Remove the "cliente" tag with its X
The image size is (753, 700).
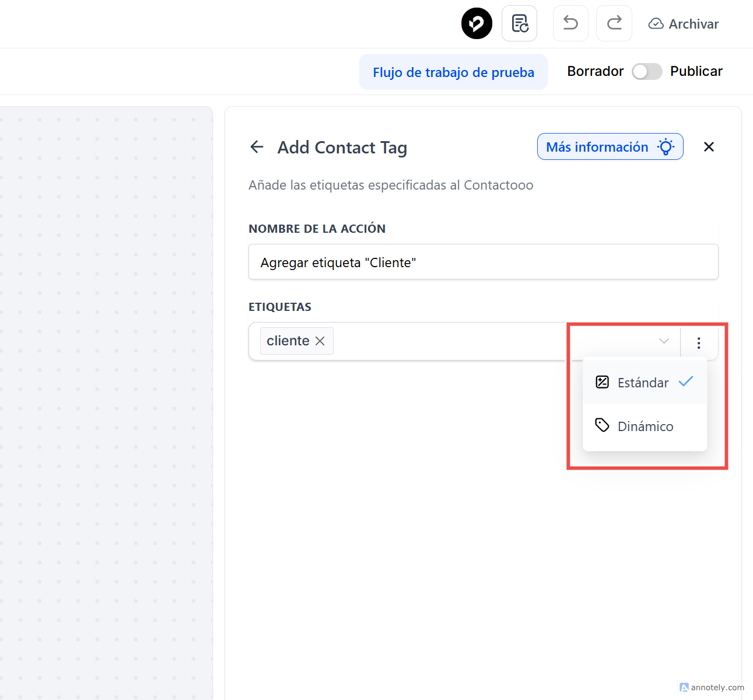click(320, 341)
